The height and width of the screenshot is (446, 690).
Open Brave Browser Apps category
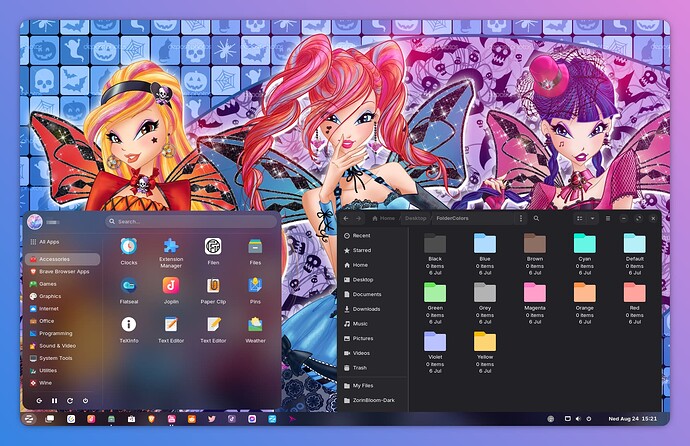62,272
